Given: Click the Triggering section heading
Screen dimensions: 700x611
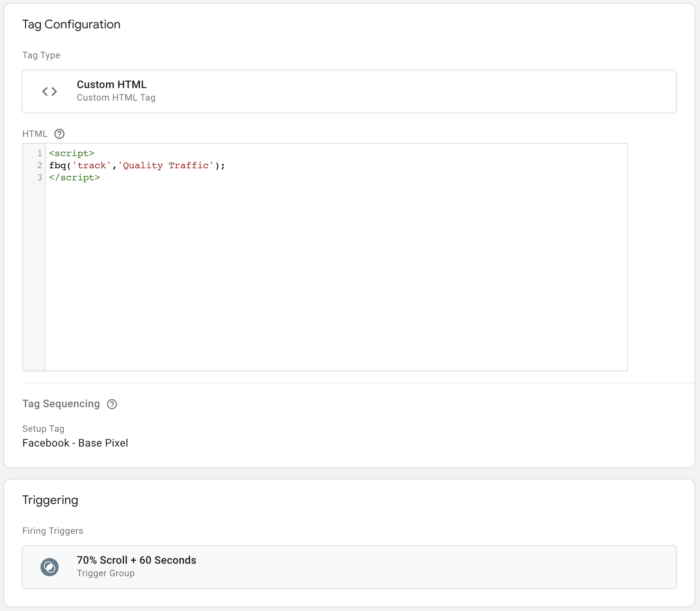Looking at the screenshot, I should click(x=50, y=500).
